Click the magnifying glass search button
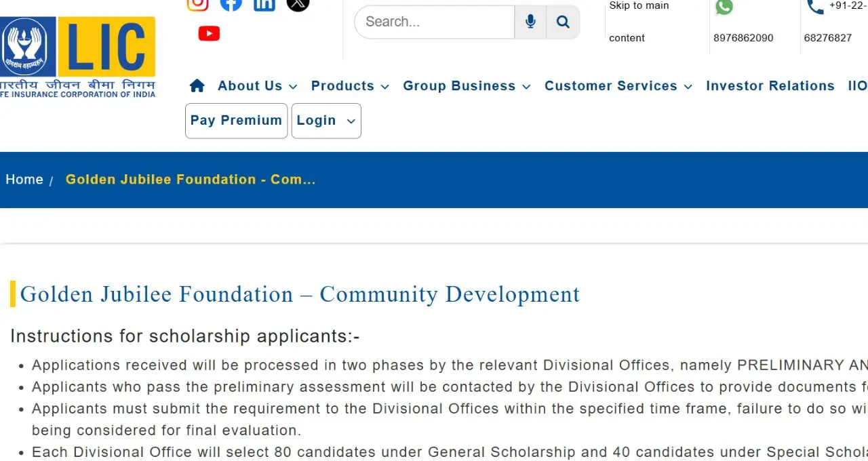Screen dimensions: 868x461 click(x=563, y=22)
